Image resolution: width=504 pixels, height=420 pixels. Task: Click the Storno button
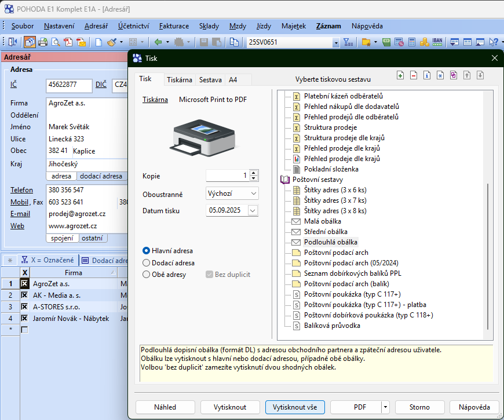(x=420, y=407)
